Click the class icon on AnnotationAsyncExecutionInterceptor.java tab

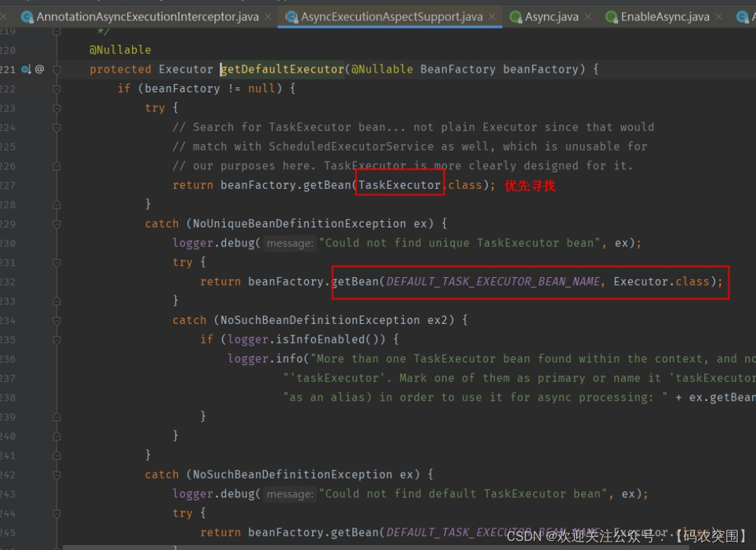coord(27,17)
